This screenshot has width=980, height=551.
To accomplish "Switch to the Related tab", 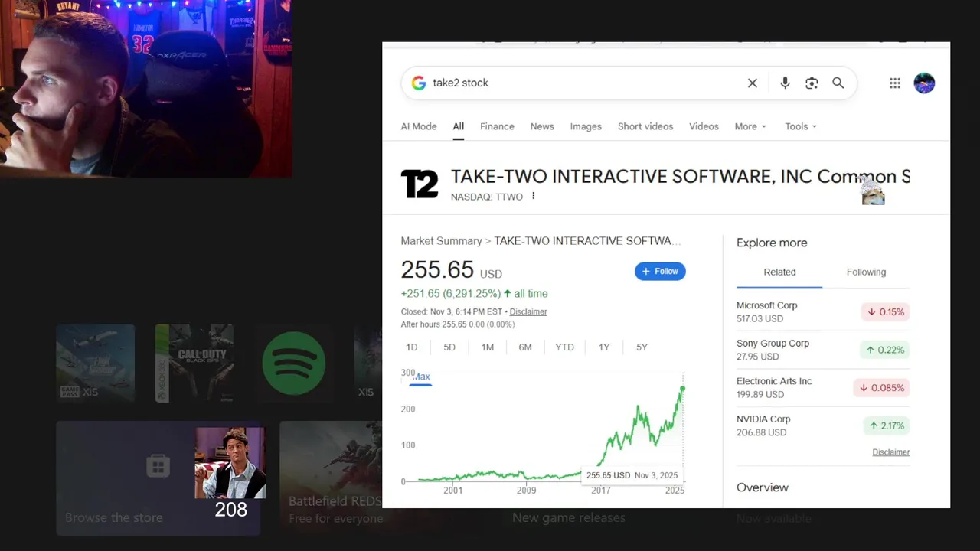I will click(x=779, y=272).
